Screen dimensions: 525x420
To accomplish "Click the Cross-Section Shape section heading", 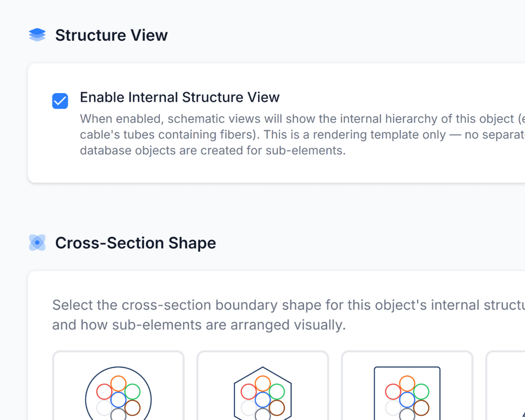I will coord(135,243).
